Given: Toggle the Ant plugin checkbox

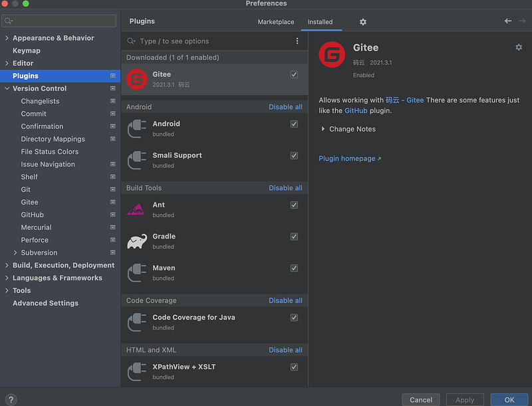Looking at the screenshot, I should [294, 205].
